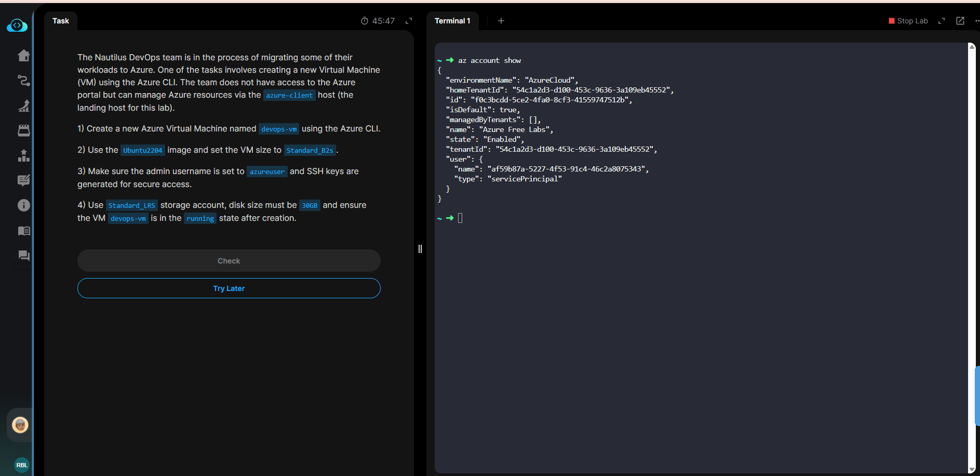Switch to Terminal 1 tab

coord(452,21)
